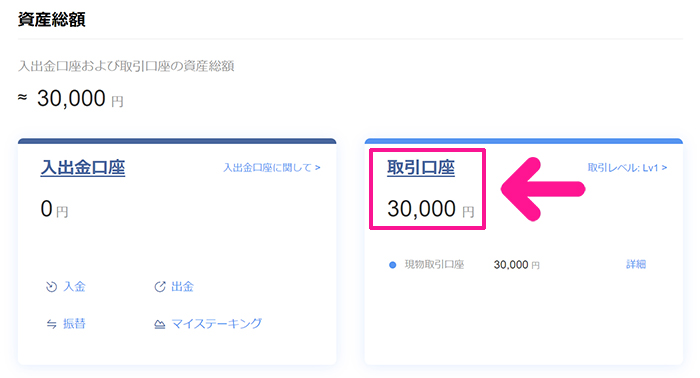Open the マイステーキング text link
700x378 pixels.
(x=217, y=324)
